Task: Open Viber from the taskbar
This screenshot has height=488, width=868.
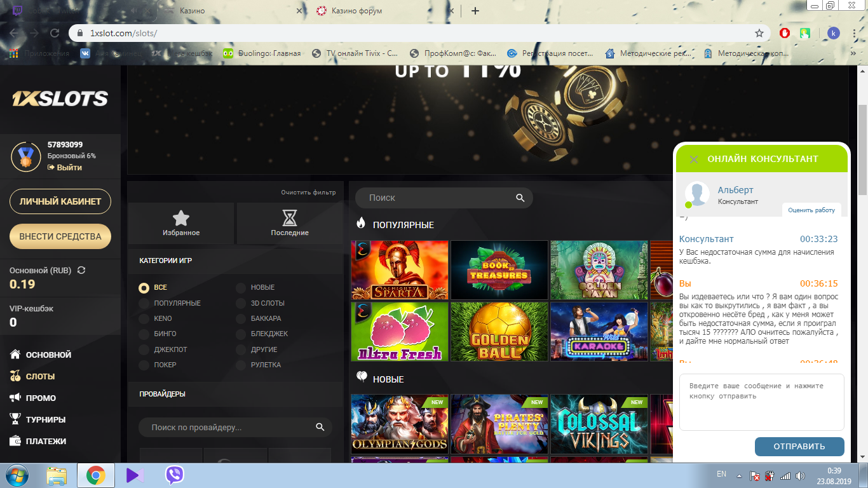Action: (175, 475)
